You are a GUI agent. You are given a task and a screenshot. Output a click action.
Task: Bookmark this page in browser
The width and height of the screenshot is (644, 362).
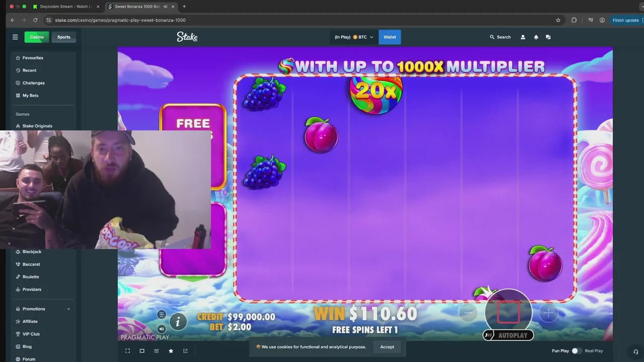(x=558, y=20)
